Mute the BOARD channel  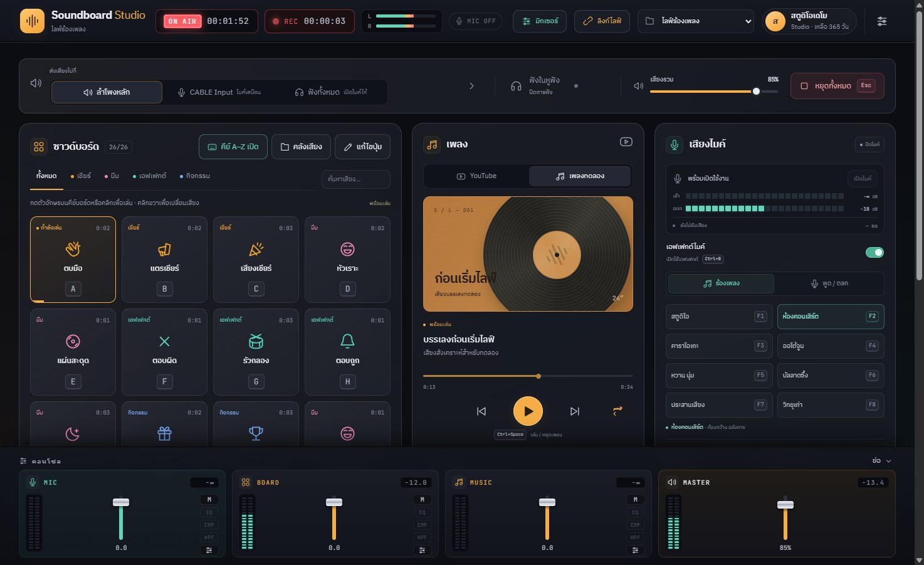(x=422, y=500)
